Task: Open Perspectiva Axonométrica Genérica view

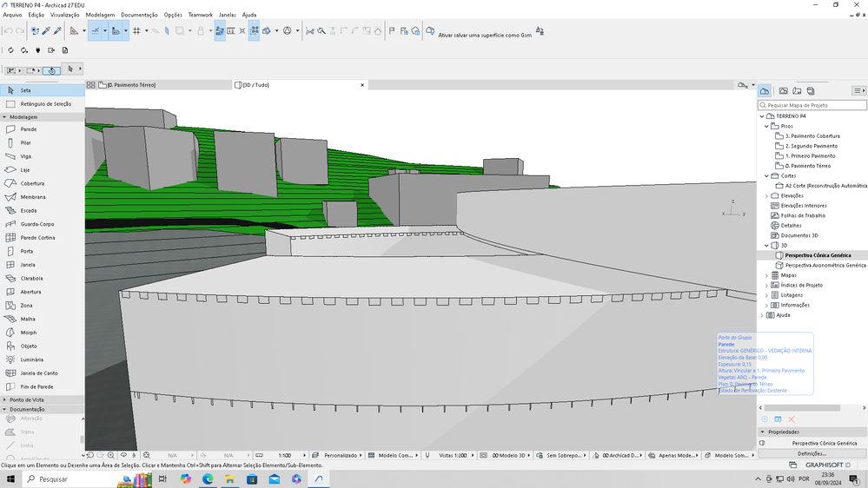Action: [825, 265]
